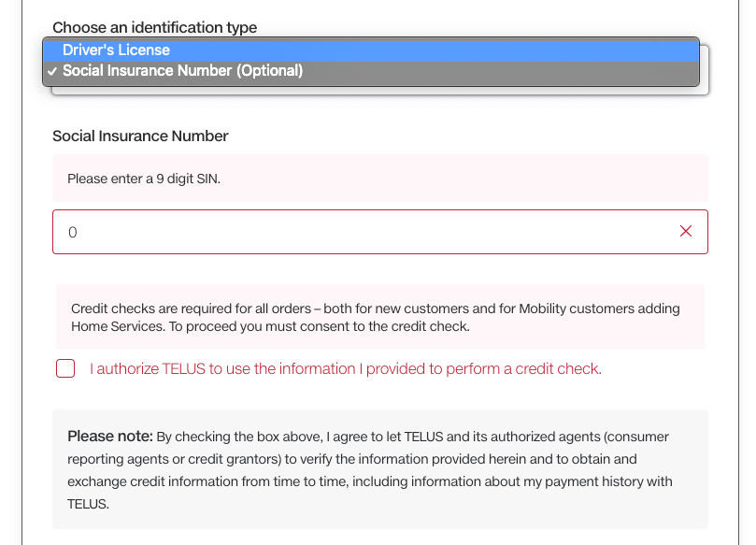Click the 'I authorize TELUS' checkbox label
Screen dimensions: 756x545
(x=345, y=369)
